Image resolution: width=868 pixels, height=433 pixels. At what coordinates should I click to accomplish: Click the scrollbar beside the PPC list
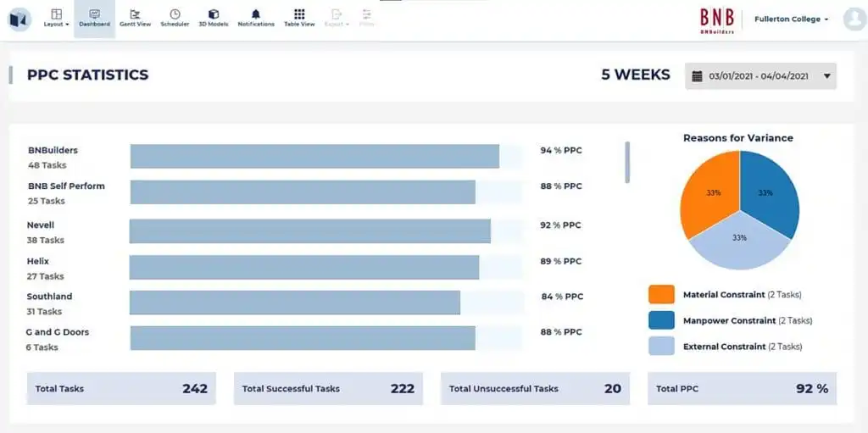pos(627,161)
